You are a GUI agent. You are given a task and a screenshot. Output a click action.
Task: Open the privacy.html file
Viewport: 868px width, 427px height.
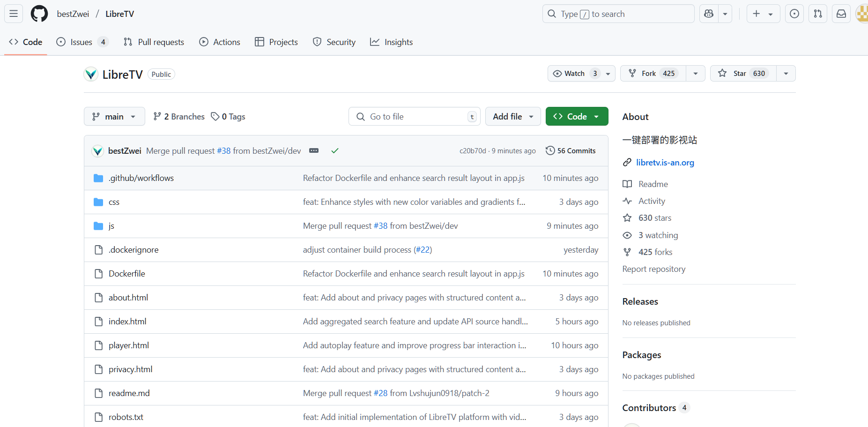click(131, 369)
